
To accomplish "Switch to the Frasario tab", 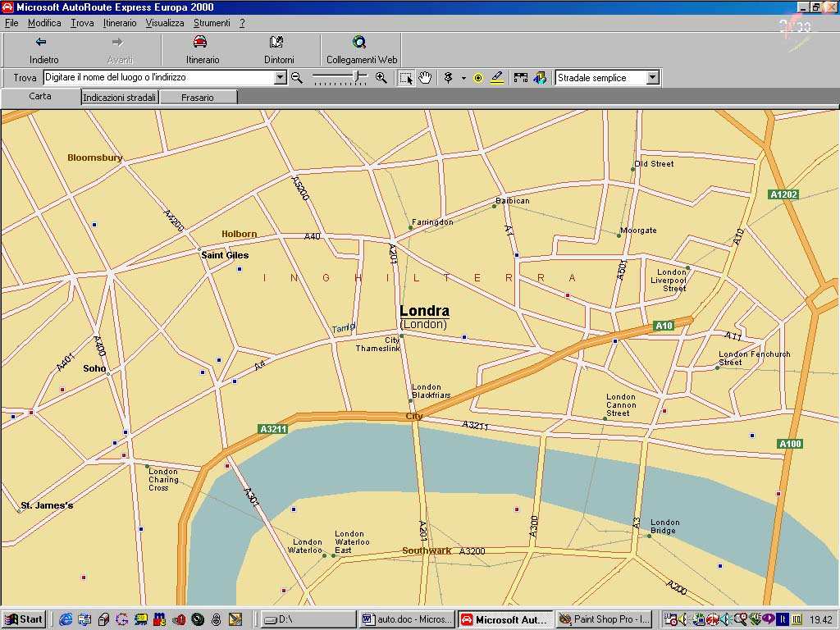I will (x=198, y=98).
